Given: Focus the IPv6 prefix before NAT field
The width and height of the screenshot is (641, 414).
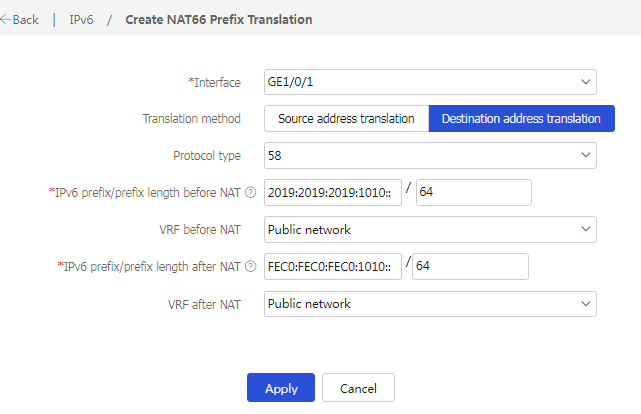Looking at the screenshot, I should pos(333,192).
